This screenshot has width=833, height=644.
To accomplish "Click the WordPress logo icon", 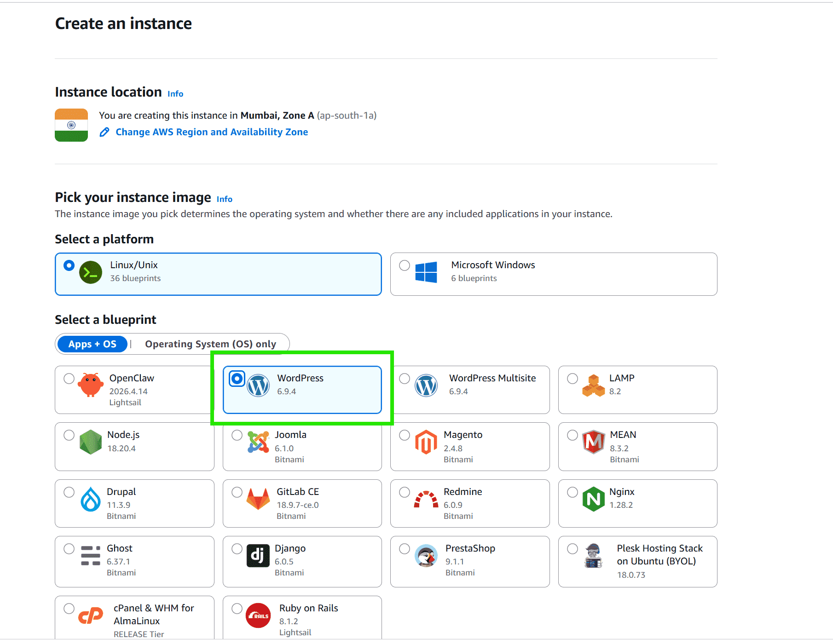I will (258, 385).
